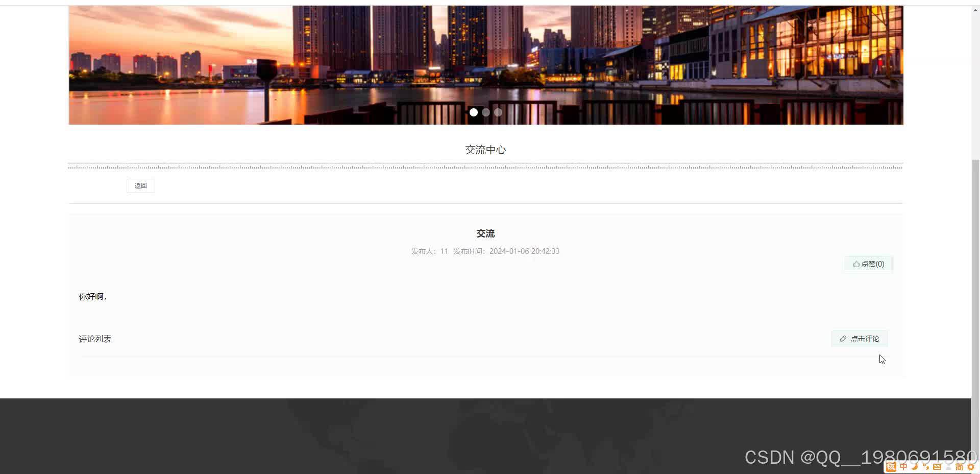Click the 极点 input method logo icon
This screenshot has height=474, width=980.
(x=891, y=466)
